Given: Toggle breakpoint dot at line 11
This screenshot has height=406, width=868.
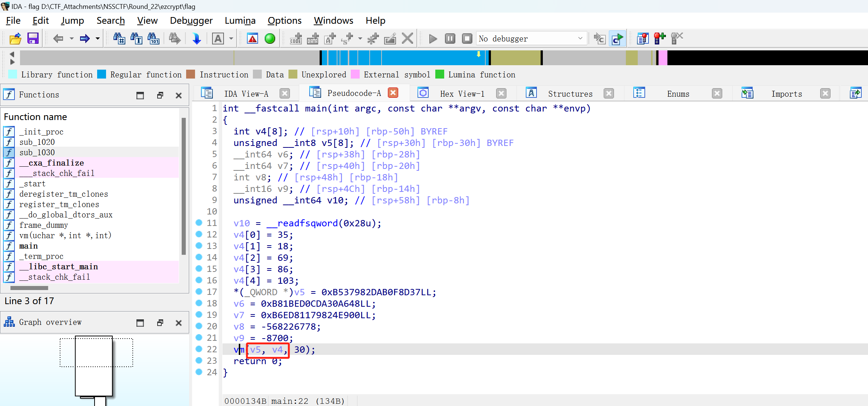Looking at the screenshot, I should 199,223.
